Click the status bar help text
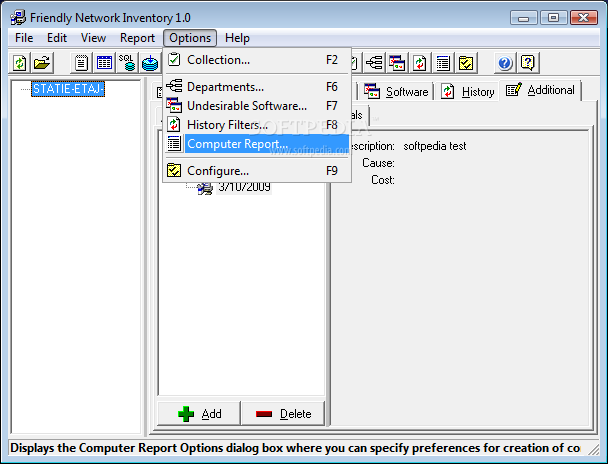Screen dimensions: 608x464 point(295,448)
